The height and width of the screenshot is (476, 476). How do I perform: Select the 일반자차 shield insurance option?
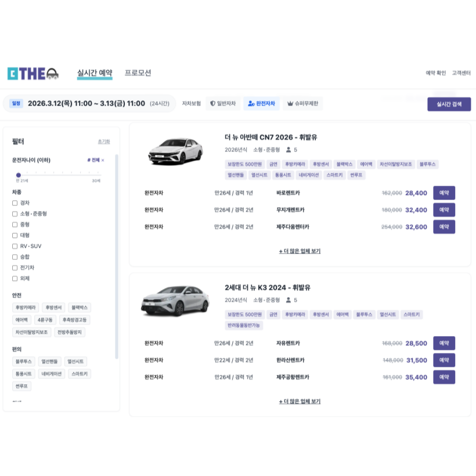click(223, 103)
